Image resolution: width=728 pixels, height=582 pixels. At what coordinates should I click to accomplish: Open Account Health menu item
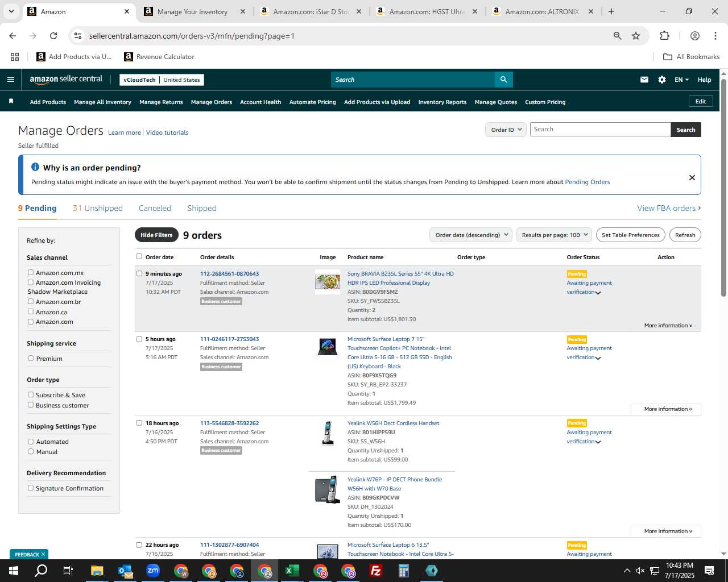pos(260,102)
